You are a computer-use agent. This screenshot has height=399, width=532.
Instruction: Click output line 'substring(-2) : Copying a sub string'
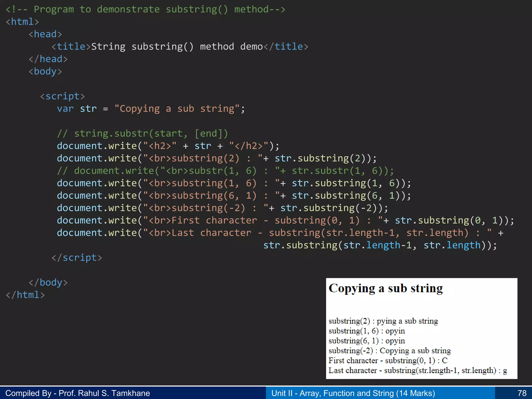pyautogui.click(x=390, y=351)
